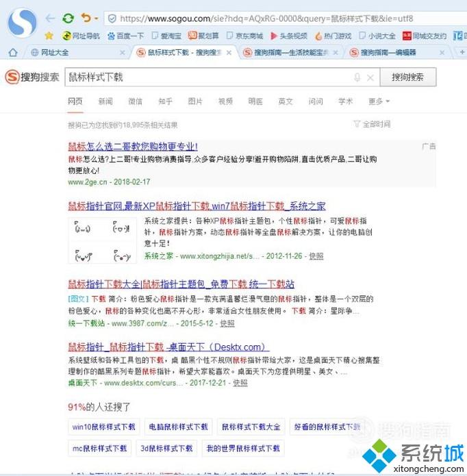Go back with the back arrow
Image resolution: width=467 pixels, height=476 pixels.
click(50, 18)
